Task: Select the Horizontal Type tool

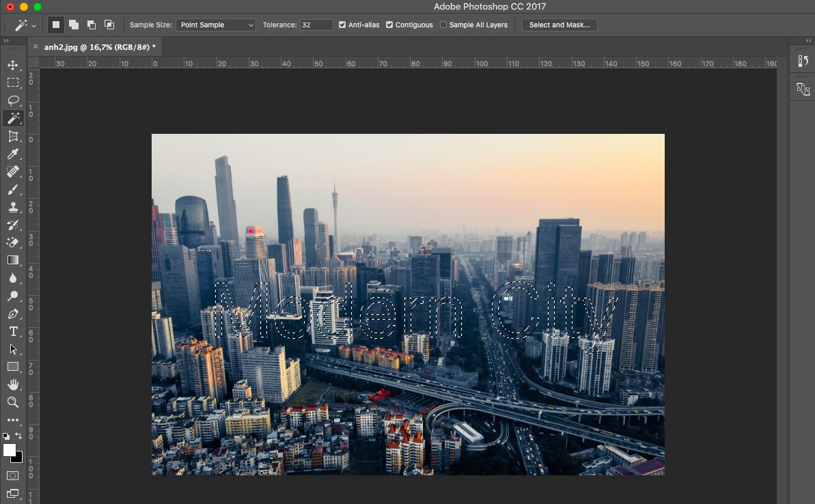Action: point(14,331)
